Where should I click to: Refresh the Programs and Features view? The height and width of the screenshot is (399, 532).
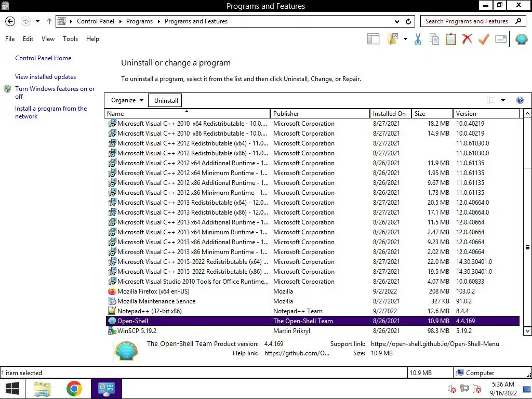408,21
